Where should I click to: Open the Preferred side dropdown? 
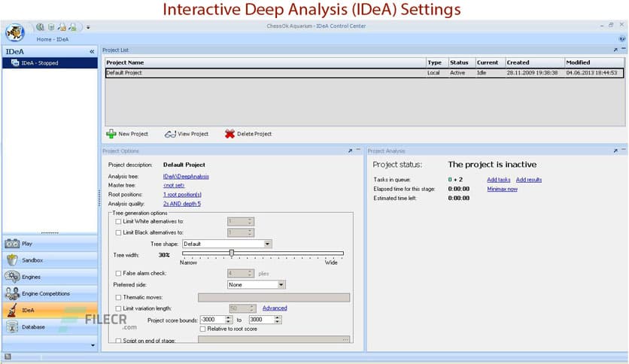click(281, 285)
